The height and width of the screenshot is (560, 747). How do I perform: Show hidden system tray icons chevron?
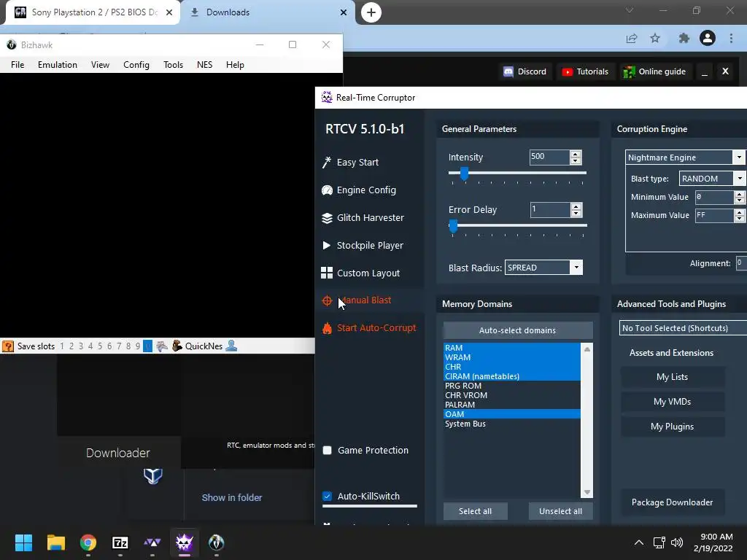point(639,542)
